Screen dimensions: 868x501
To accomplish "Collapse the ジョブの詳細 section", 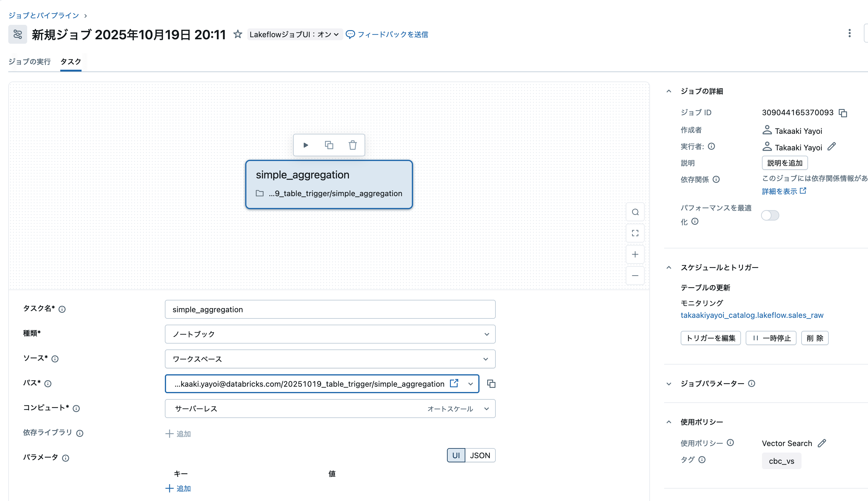I will (669, 91).
